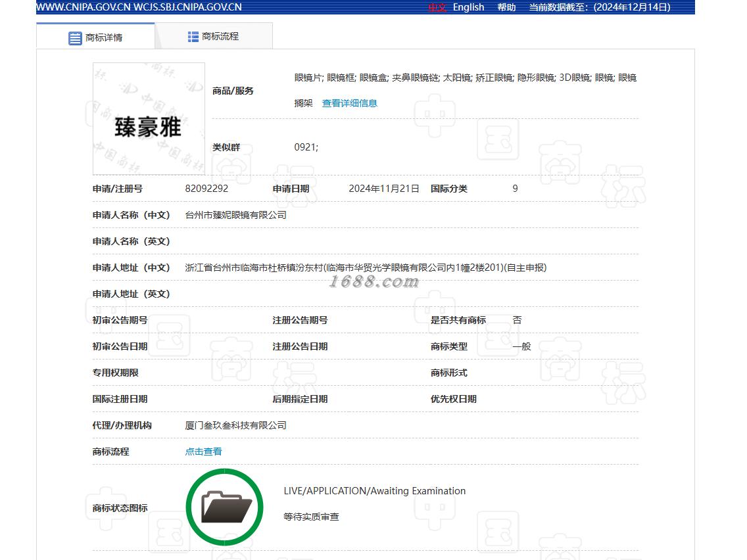The image size is (747, 560).
Task: Select the application date 2024年11月21日
Action: (384, 189)
